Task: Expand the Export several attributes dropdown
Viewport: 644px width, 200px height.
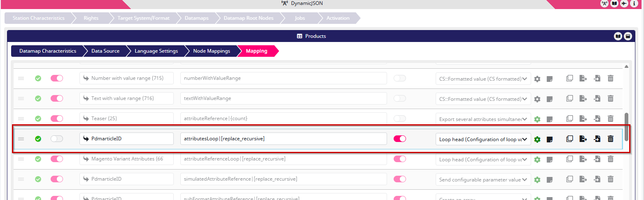Action: (483, 119)
